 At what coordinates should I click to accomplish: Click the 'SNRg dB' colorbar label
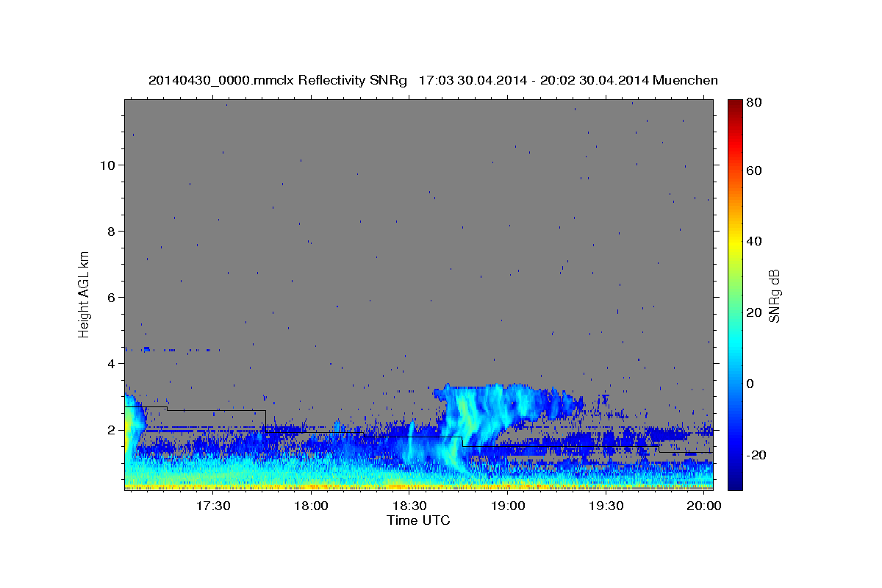[774, 295]
